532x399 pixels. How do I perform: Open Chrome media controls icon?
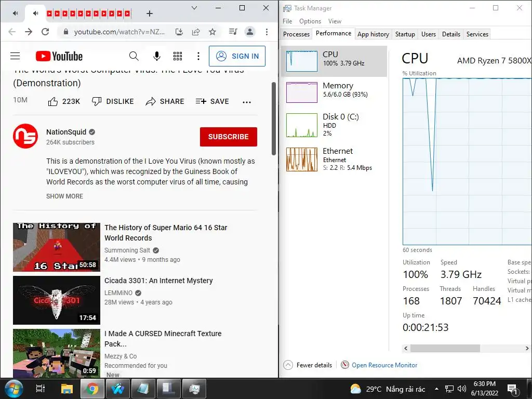point(233,32)
